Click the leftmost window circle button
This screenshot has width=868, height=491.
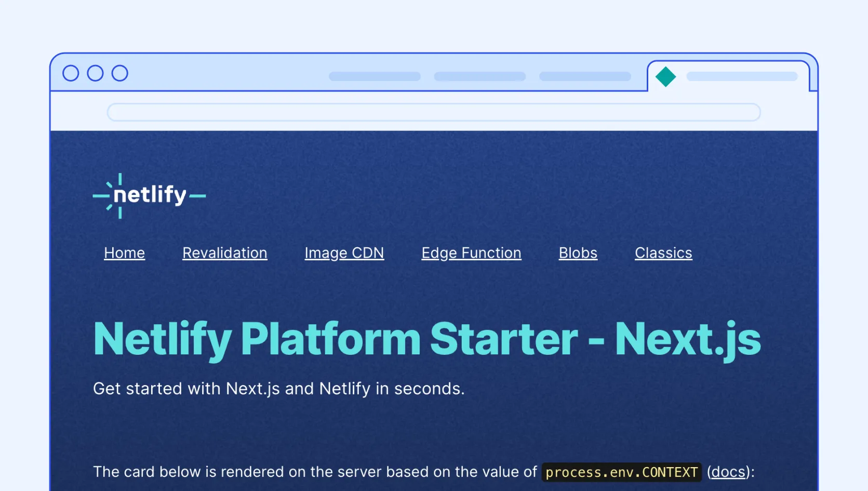[71, 73]
